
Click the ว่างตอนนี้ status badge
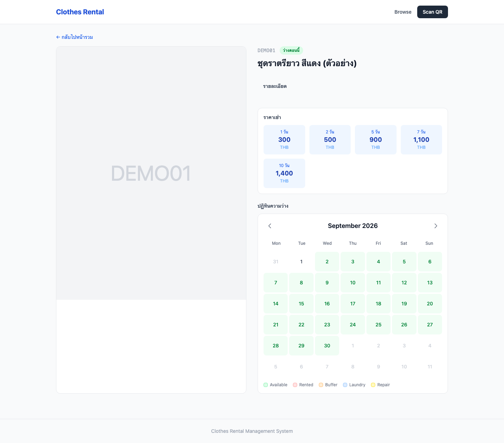pos(291,50)
